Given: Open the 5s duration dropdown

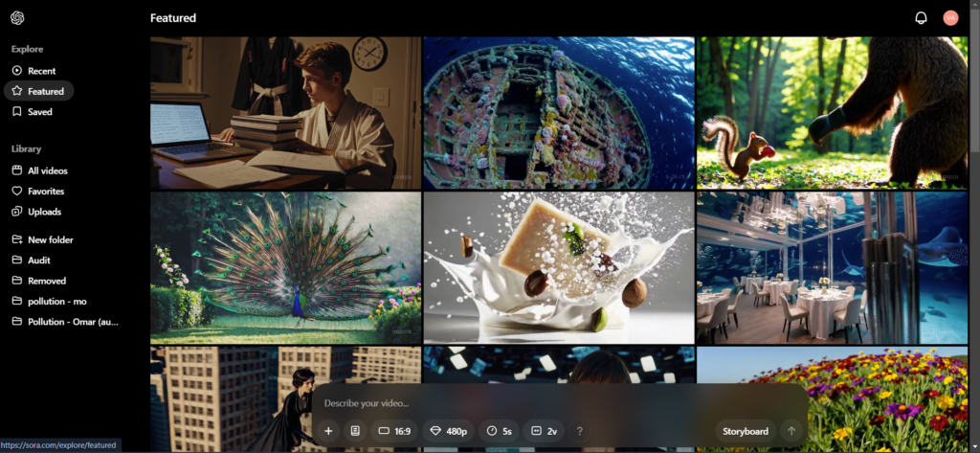Looking at the screenshot, I should pos(500,431).
